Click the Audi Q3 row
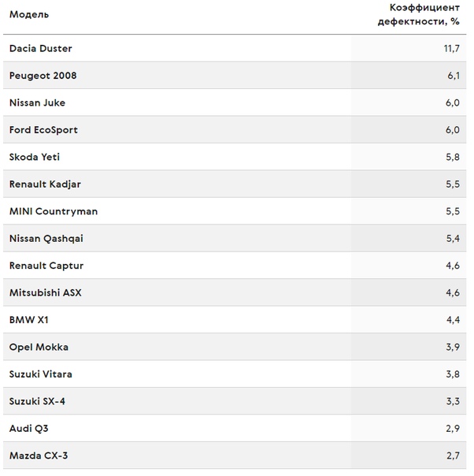This screenshot has width=474, height=476. click(235, 429)
